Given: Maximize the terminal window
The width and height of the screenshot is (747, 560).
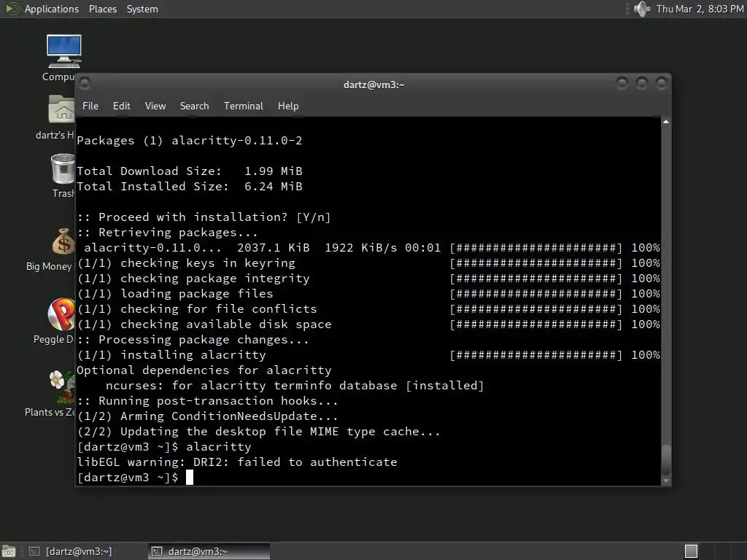Looking at the screenshot, I should 642,83.
